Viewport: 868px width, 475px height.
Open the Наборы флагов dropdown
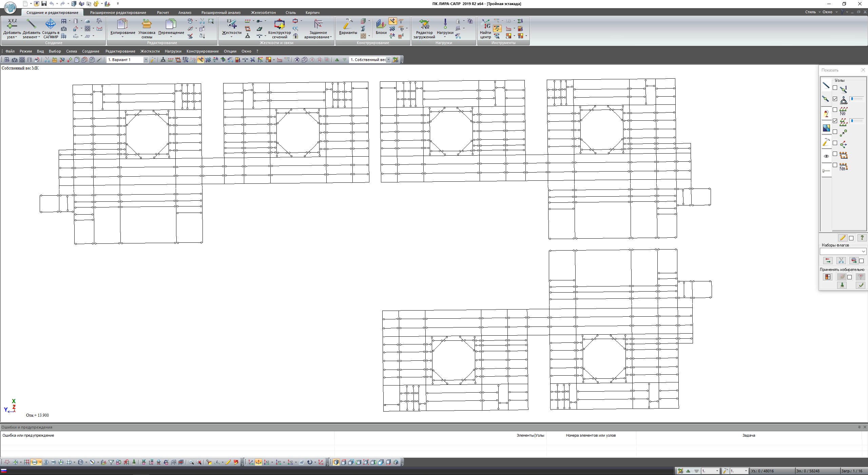[x=863, y=251]
